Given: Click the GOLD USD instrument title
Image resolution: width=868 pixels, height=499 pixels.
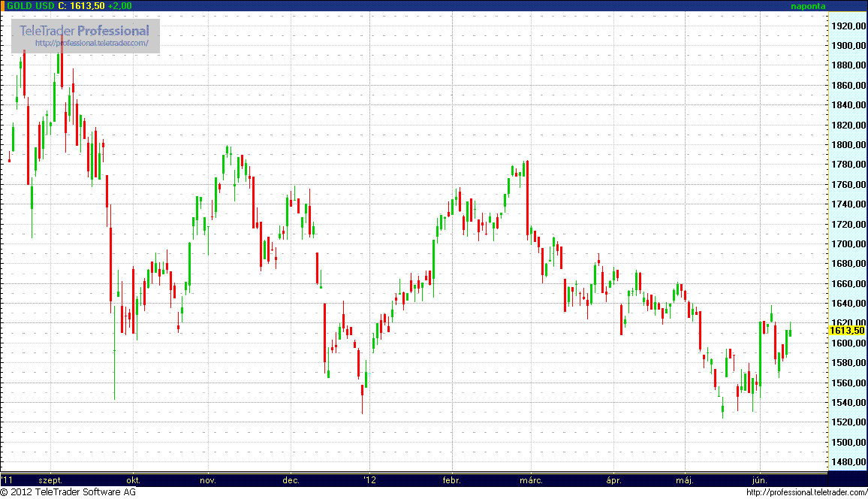Looking at the screenshot, I should tap(31, 5).
